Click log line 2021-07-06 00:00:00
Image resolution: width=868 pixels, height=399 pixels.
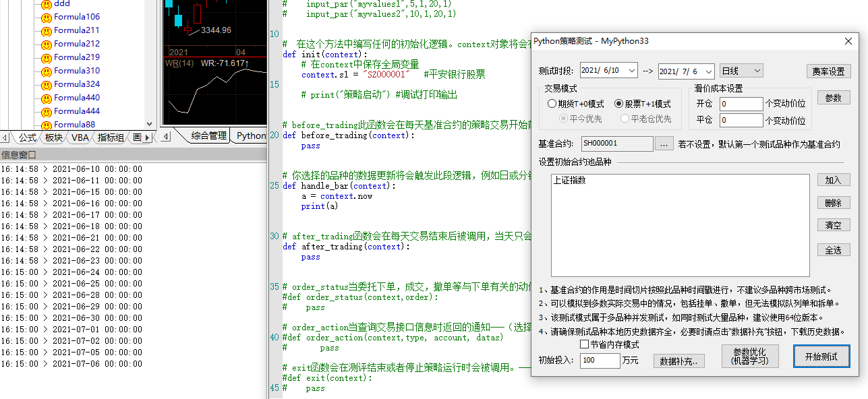point(71,363)
